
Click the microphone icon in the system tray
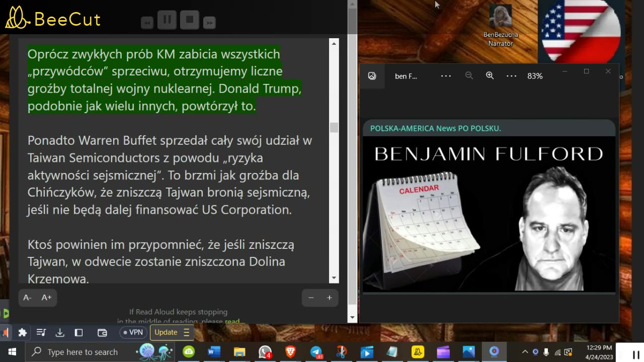tap(546, 352)
